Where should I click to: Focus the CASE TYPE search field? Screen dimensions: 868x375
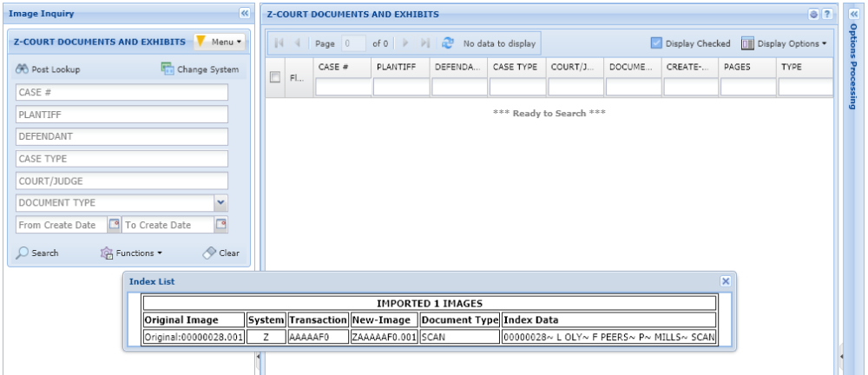point(122,158)
